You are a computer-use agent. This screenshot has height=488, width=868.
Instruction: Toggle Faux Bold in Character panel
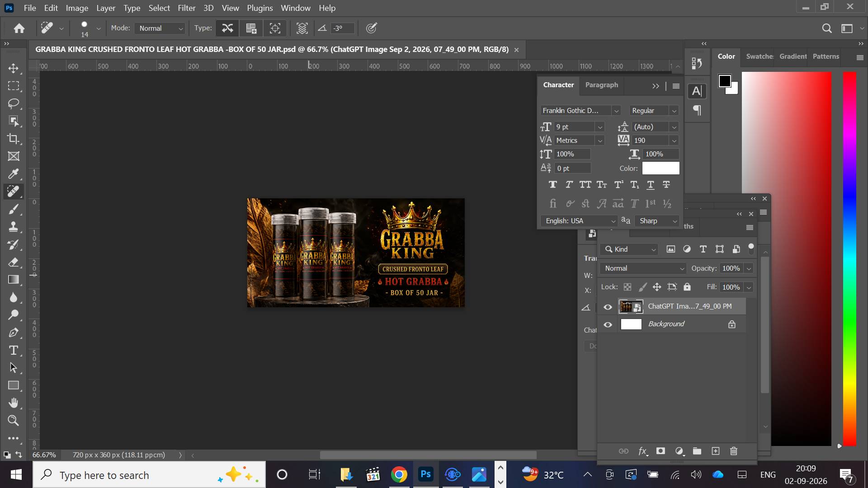[552, 184]
